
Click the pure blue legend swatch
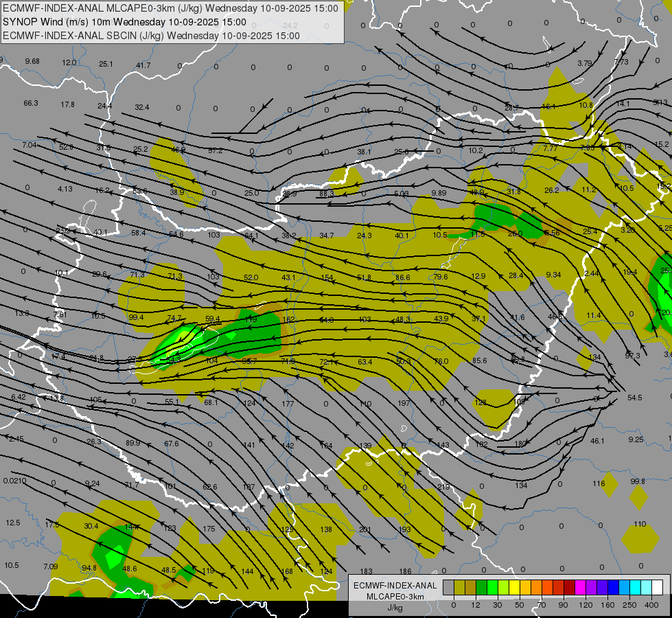click(x=613, y=588)
